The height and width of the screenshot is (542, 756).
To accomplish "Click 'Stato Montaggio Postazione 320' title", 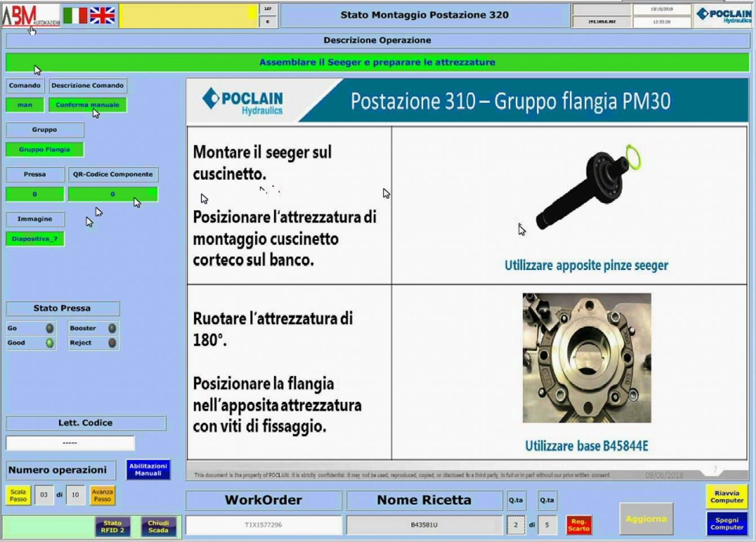I will 425,15.
